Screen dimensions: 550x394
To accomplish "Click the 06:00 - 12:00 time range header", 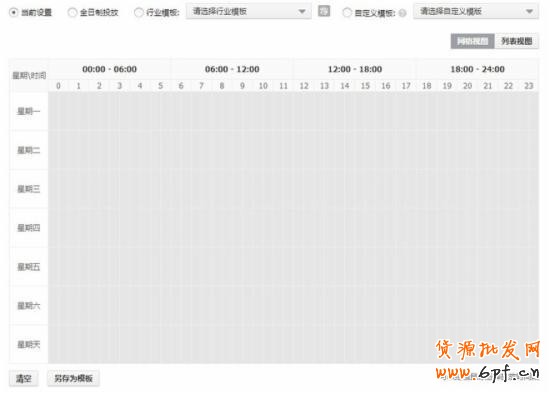I will 232,69.
